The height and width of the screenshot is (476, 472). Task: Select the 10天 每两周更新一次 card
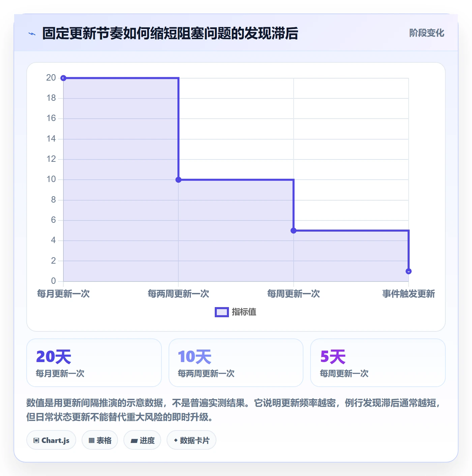(x=236, y=363)
